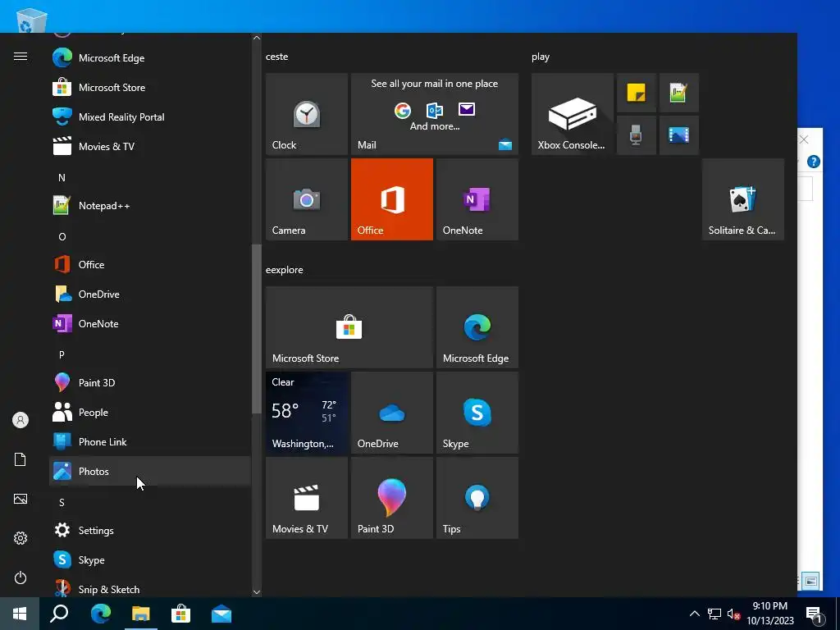This screenshot has width=840, height=630.
Task: Open taskbar Search
Action: click(x=59, y=614)
